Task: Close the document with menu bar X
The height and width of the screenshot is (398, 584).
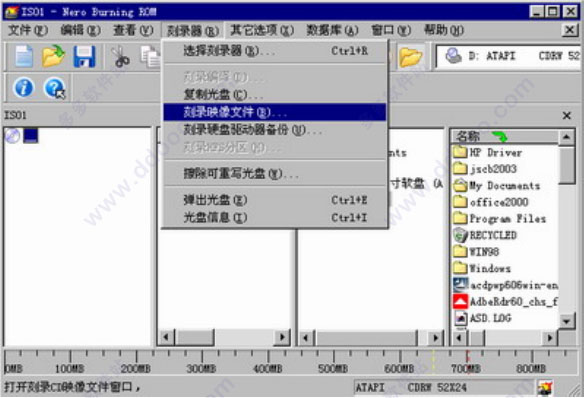Action: (569, 30)
